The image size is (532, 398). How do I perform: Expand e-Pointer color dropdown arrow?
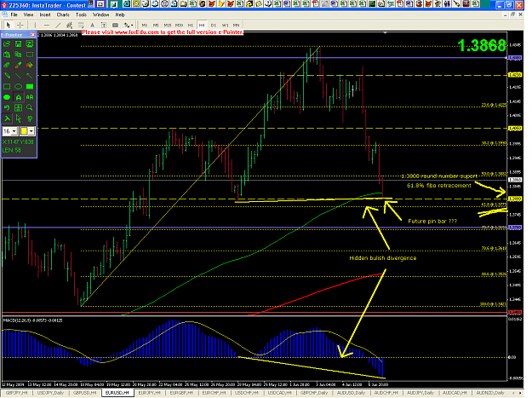tap(31, 131)
